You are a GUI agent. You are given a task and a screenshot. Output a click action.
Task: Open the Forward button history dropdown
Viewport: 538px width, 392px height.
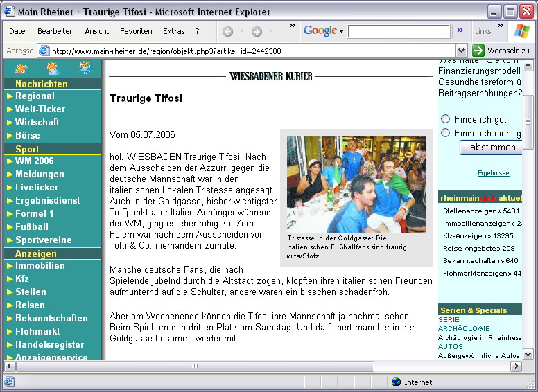click(x=270, y=31)
